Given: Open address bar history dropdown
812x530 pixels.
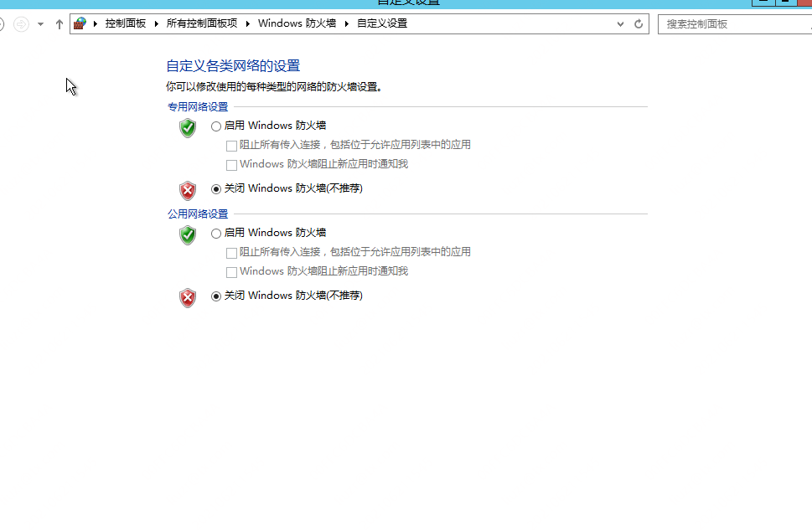Looking at the screenshot, I should 620,23.
